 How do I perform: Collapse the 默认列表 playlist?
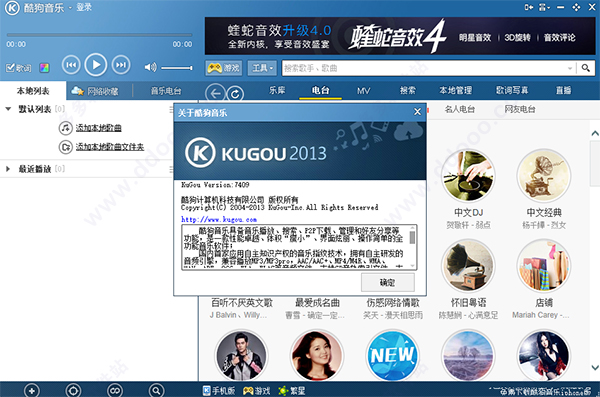coord(8,109)
